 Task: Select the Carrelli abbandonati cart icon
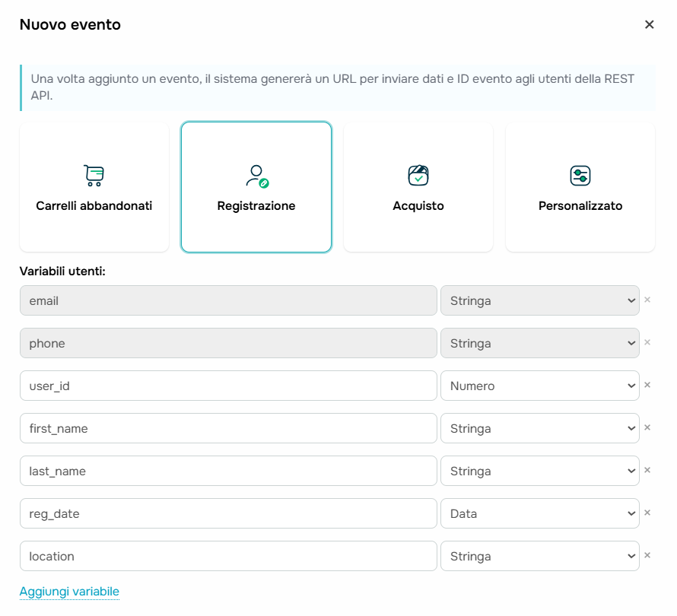94,176
